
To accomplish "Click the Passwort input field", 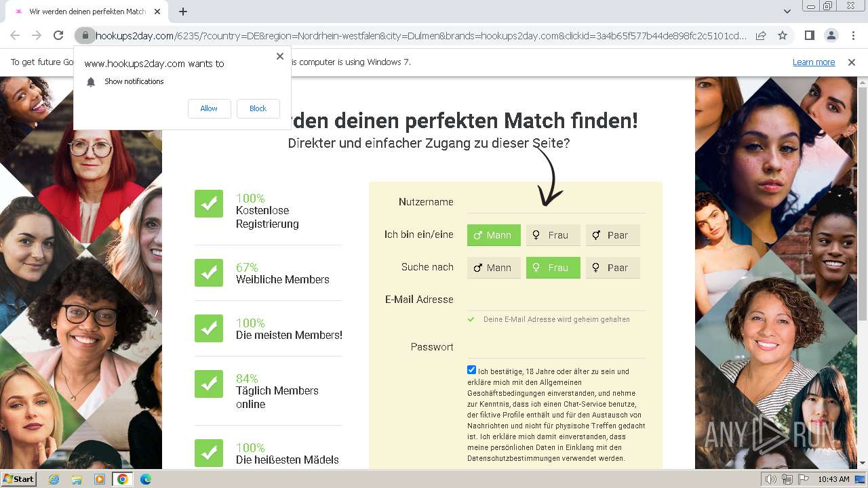I will coord(556,347).
